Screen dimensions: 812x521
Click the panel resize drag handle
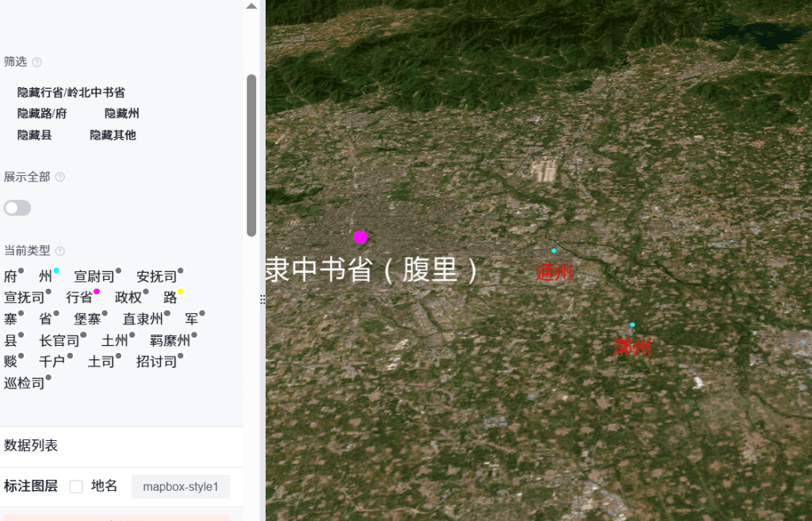(262, 298)
